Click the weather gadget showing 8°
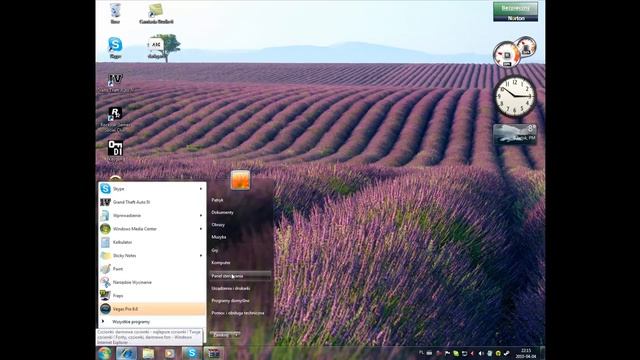Image resolution: width=640 pixels, height=360 pixels. point(515,133)
